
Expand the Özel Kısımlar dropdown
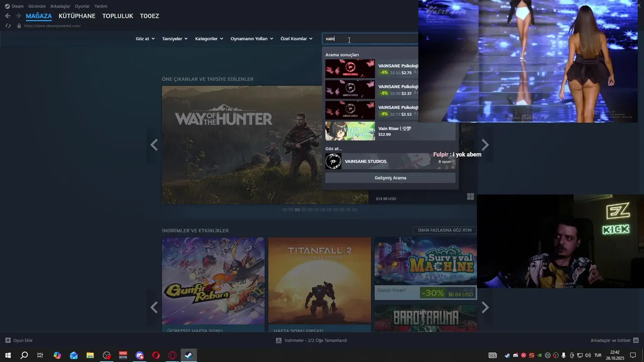pos(296,39)
